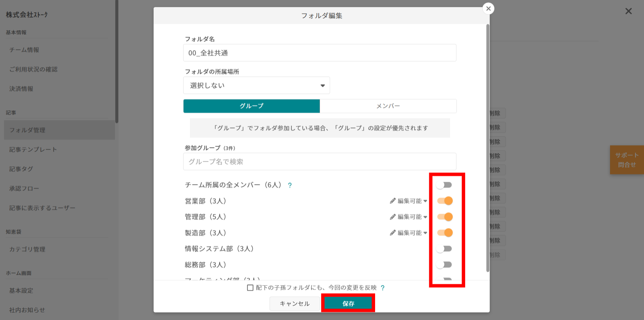Click into the フォルダ名 input field
This screenshot has height=320, width=644.
tap(320, 53)
